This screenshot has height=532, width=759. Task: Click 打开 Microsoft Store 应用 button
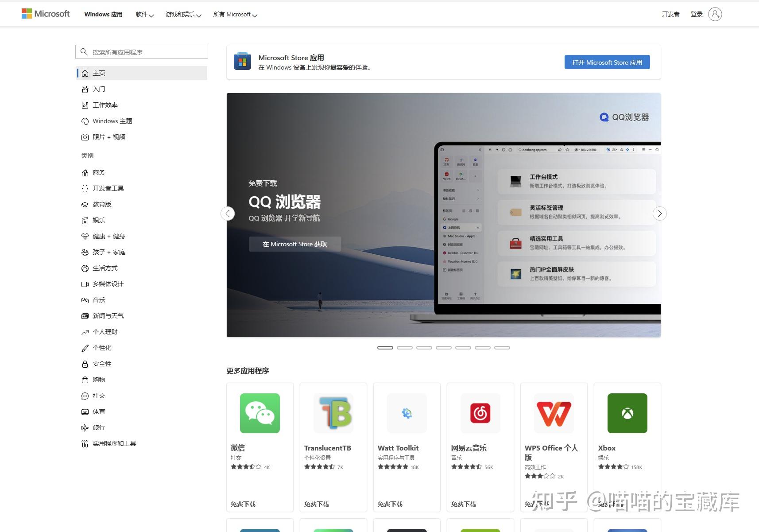click(607, 62)
